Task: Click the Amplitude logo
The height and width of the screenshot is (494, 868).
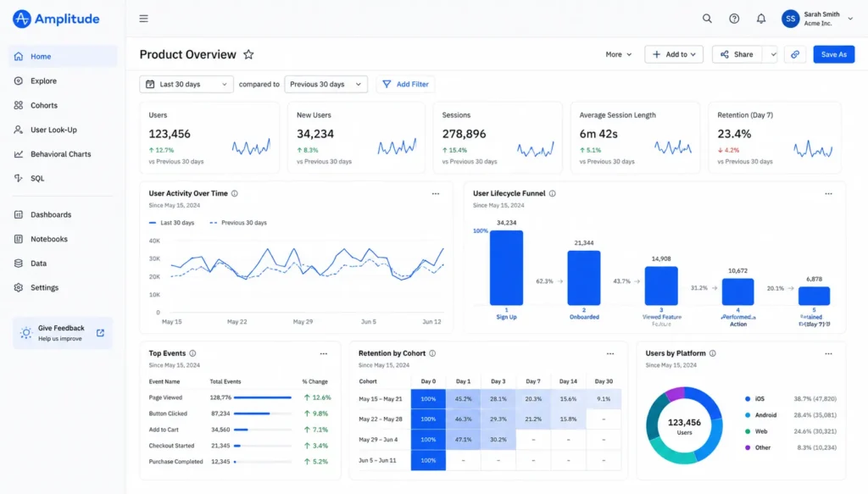Action: pyautogui.click(x=56, y=19)
